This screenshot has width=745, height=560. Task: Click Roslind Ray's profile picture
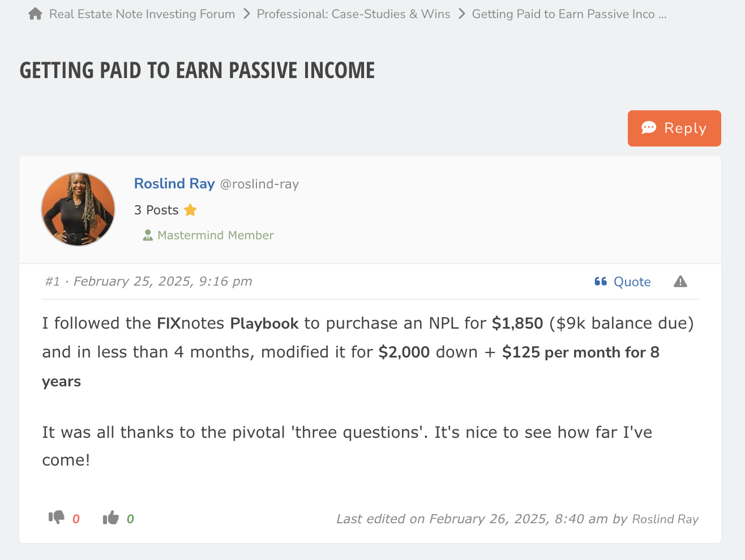(78, 209)
